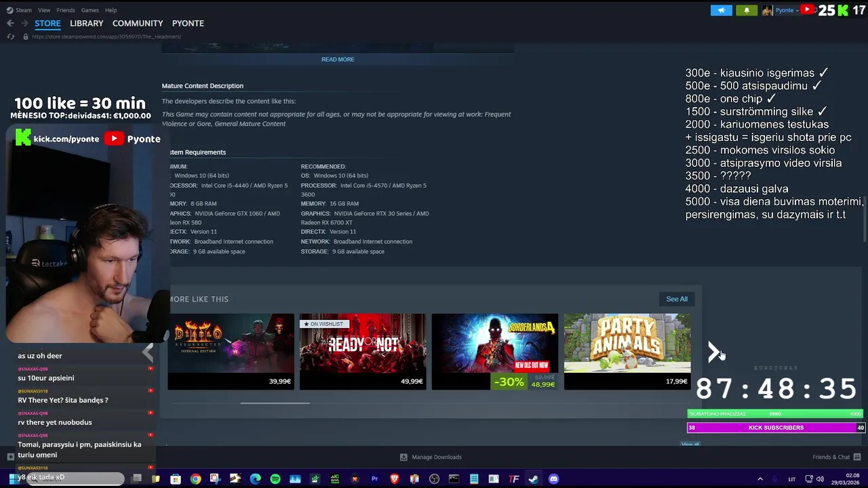868x488 pixels.
Task: Open Adobe Premiere Pro from the taskbar
Action: tap(374, 479)
